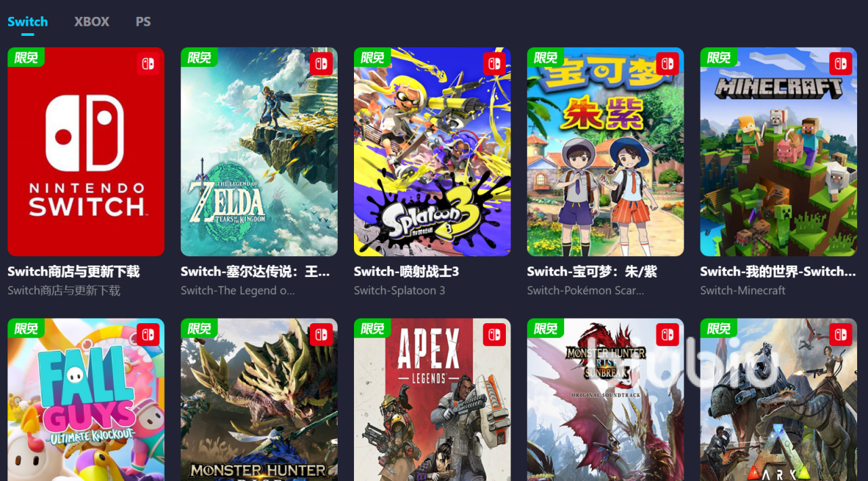Switch to the PS tab
The height and width of the screenshot is (481, 868).
coord(143,22)
